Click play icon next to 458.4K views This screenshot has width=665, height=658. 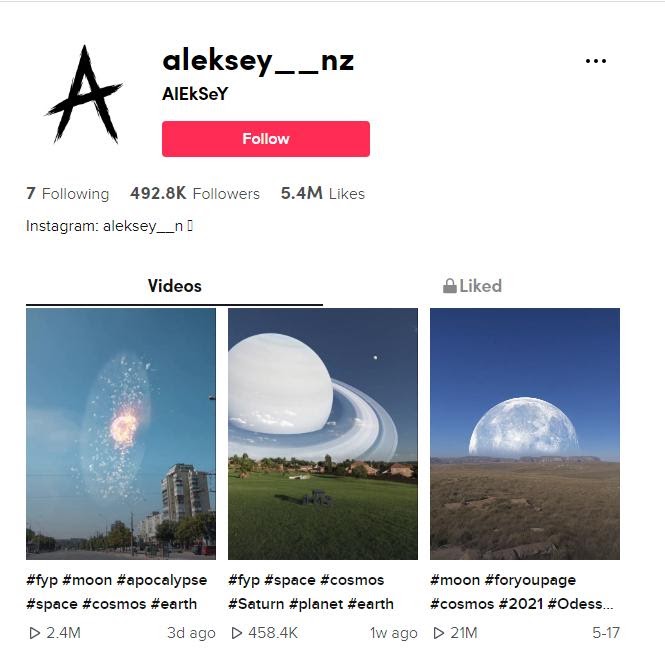pyautogui.click(x=237, y=633)
